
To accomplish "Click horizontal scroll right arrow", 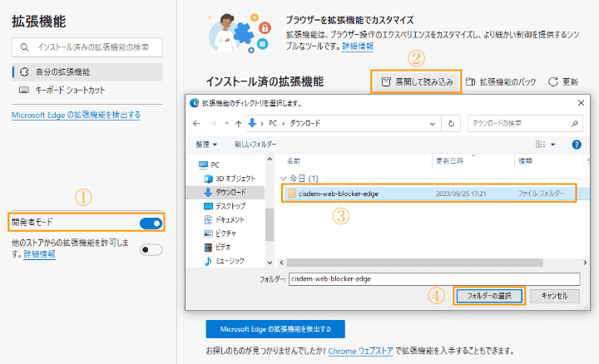I will tap(585, 263).
